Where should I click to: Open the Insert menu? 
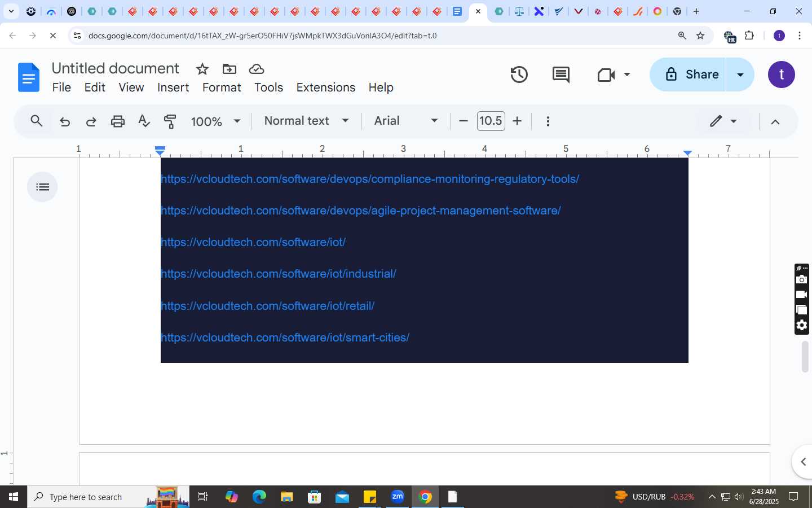click(x=173, y=87)
